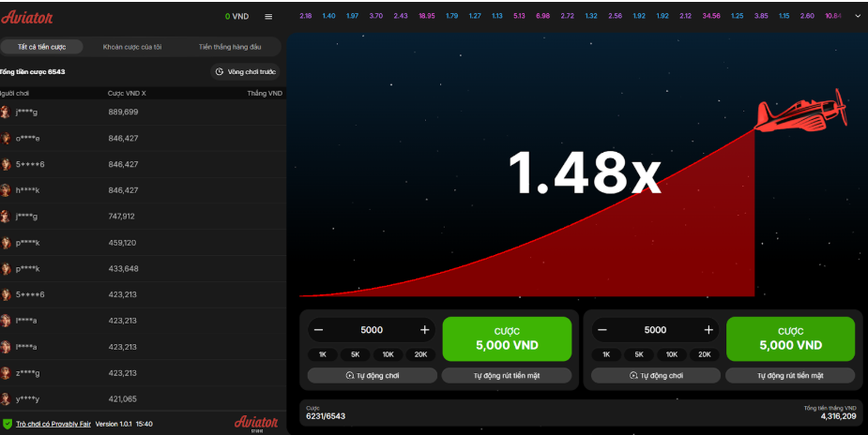Select the 1K quick bet in right panel

coord(606,355)
